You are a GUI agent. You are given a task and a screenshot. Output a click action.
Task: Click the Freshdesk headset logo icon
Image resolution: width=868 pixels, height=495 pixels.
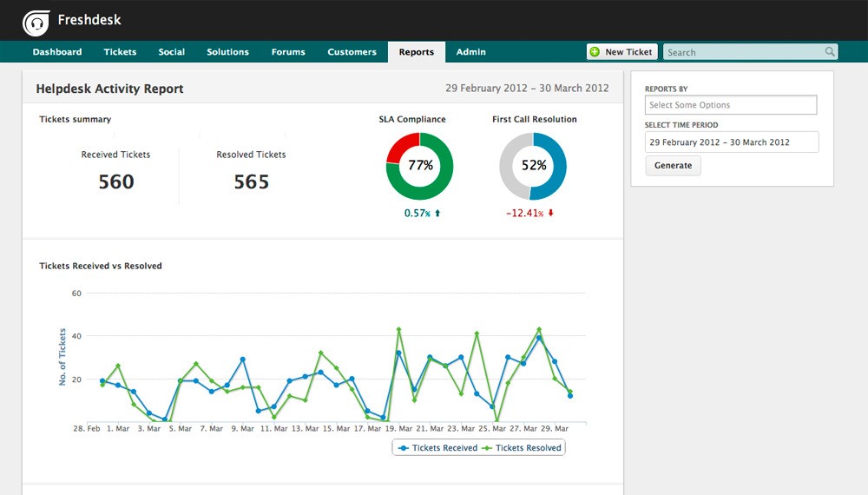36,22
